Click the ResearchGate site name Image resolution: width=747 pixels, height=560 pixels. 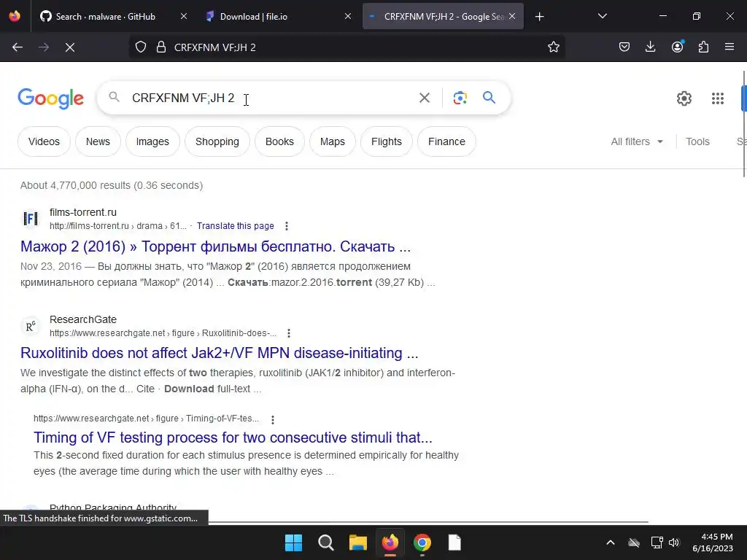[83, 319]
